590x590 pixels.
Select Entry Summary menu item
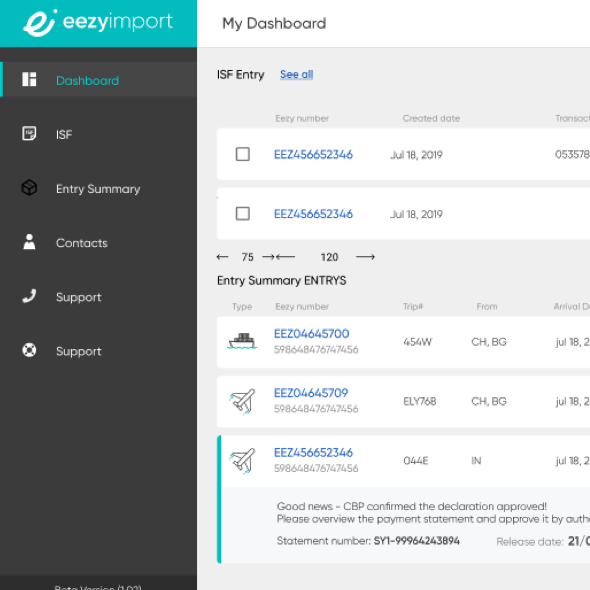pos(99,189)
